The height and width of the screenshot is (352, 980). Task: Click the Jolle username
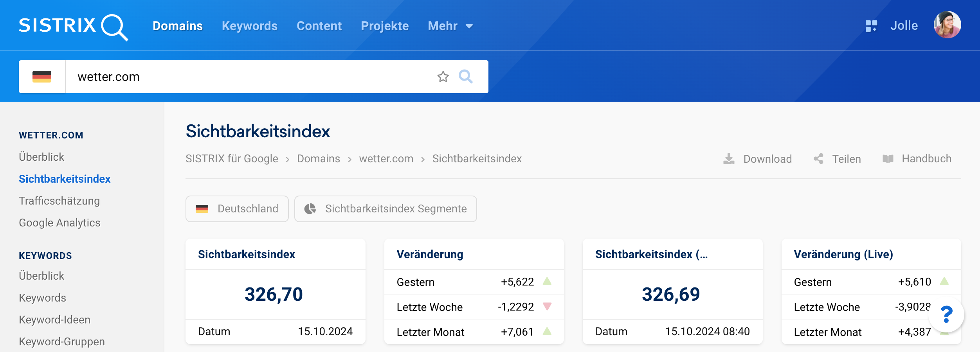coord(904,26)
